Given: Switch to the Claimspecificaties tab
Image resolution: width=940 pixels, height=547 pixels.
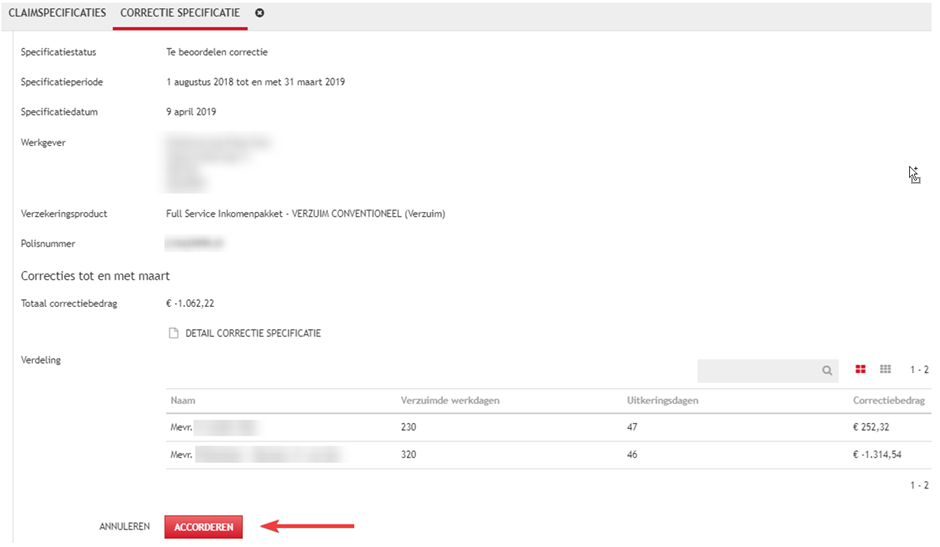Looking at the screenshot, I should coord(57,13).
